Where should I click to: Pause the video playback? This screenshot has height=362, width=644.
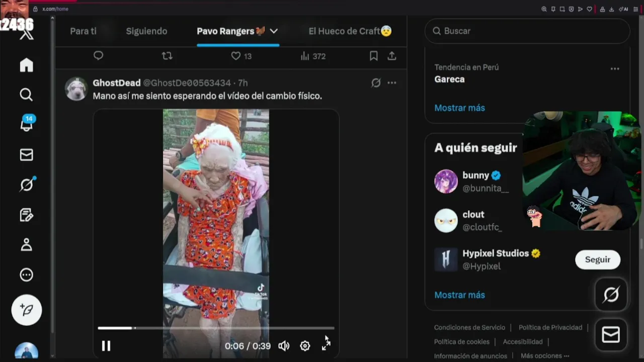coord(106,346)
